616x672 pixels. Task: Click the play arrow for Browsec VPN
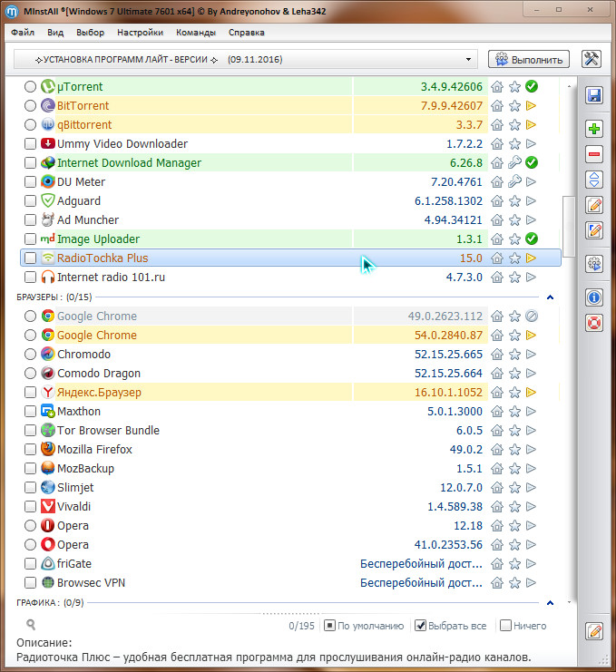tap(531, 582)
